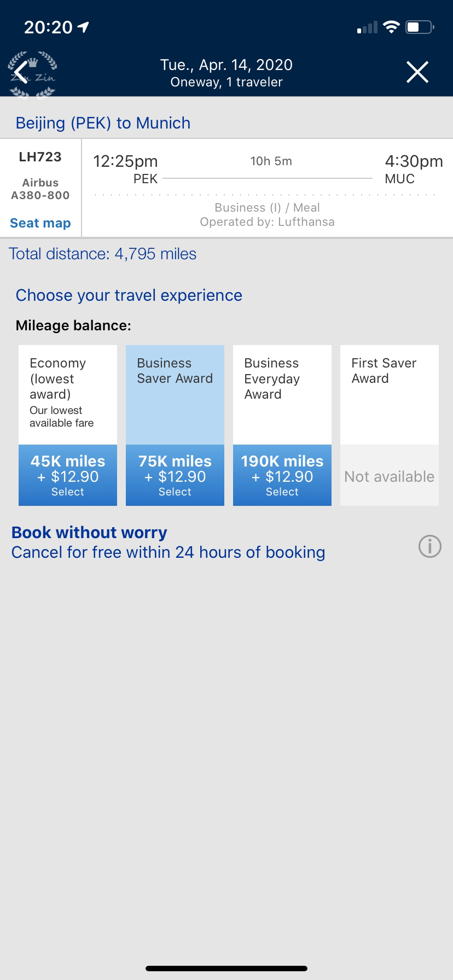Tap the location arrow beside the clock
This screenshot has width=453, height=980.
click(x=83, y=27)
